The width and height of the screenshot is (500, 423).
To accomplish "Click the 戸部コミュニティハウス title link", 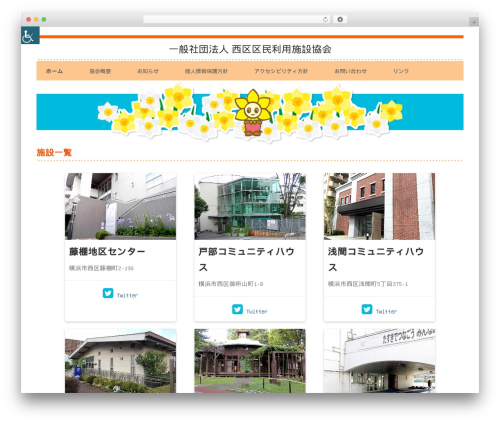I will click(246, 259).
